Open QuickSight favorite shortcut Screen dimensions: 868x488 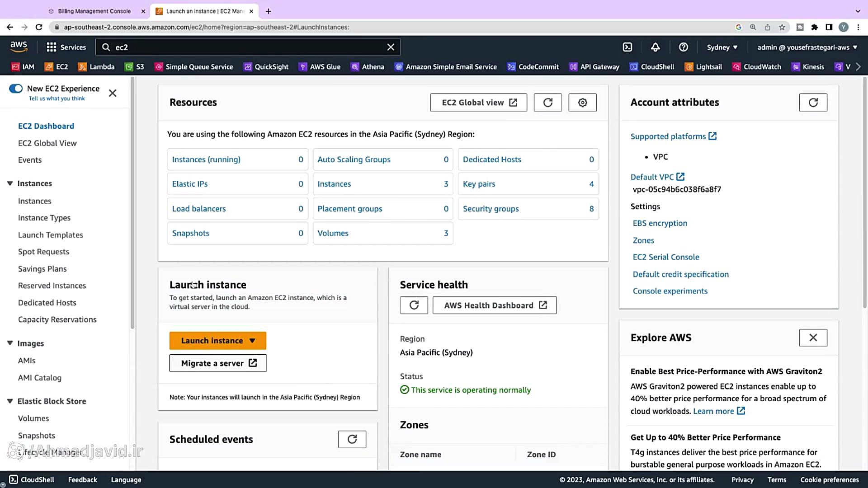pyautogui.click(x=266, y=67)
